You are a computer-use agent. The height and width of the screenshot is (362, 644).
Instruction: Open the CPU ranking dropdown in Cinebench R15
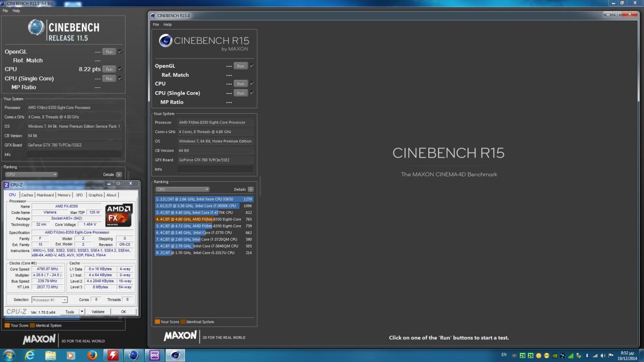[x=182, y=189]
